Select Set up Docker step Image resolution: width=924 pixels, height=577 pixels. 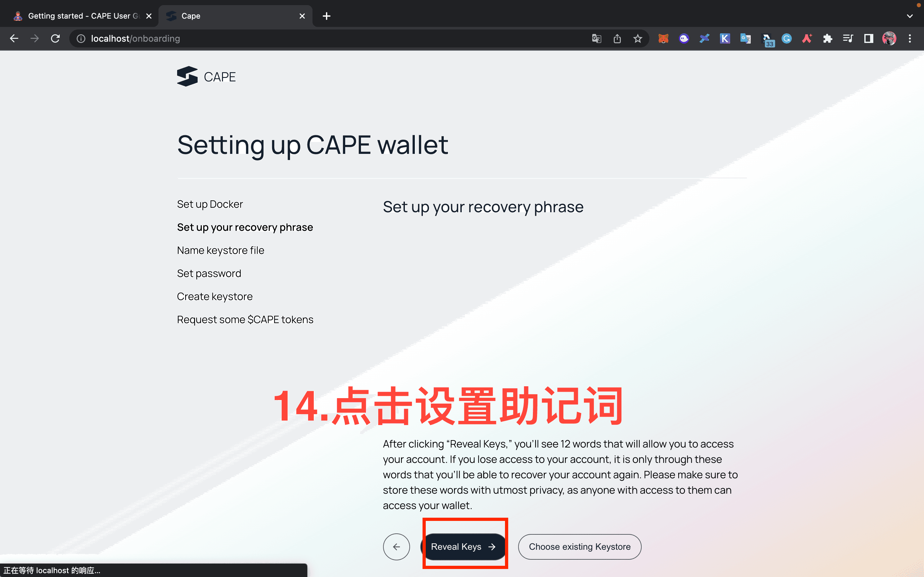pos(210,204)
